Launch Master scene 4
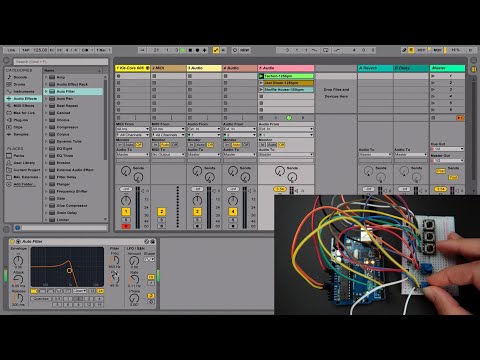The height and width of the screenshot is (360, 480). [433, 96]
